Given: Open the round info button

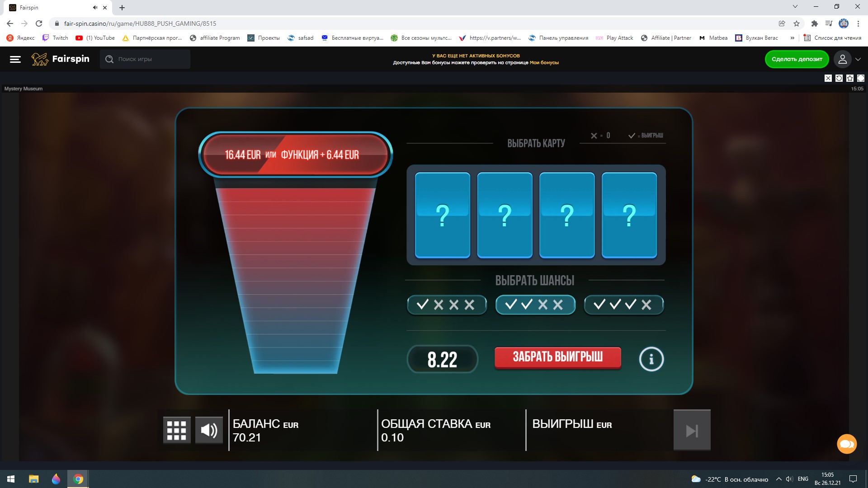Looking at the screenshot, I should 651,359.
